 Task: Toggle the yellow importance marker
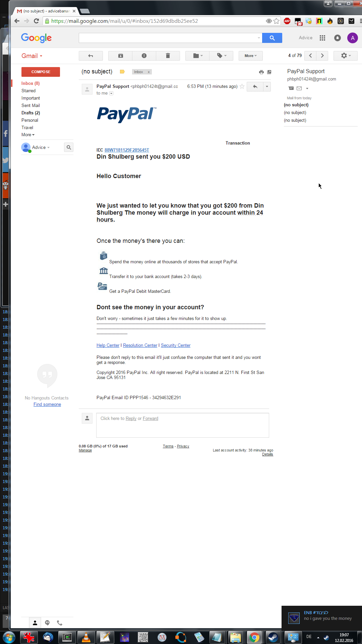click(x=122, y=72)
